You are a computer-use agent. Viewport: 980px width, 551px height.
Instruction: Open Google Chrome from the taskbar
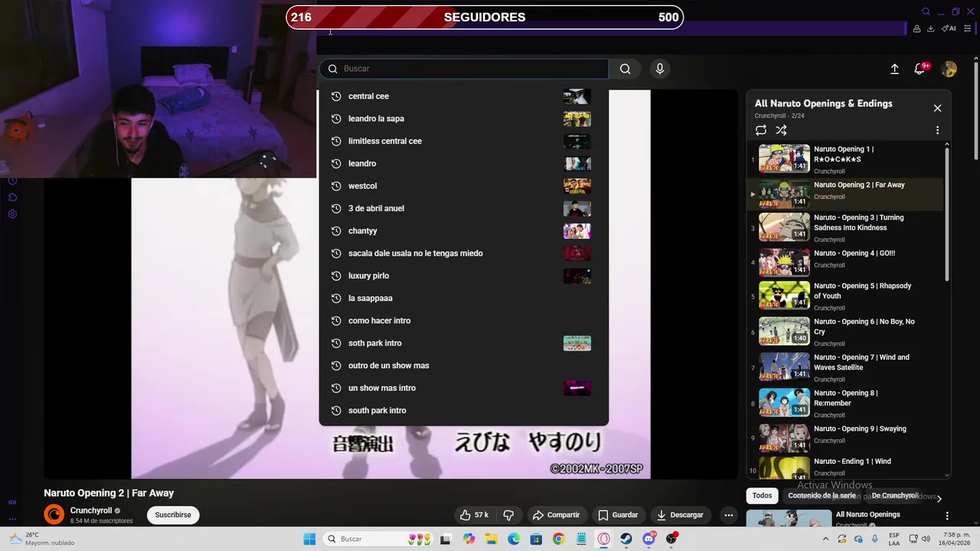[x=558, y=539]
